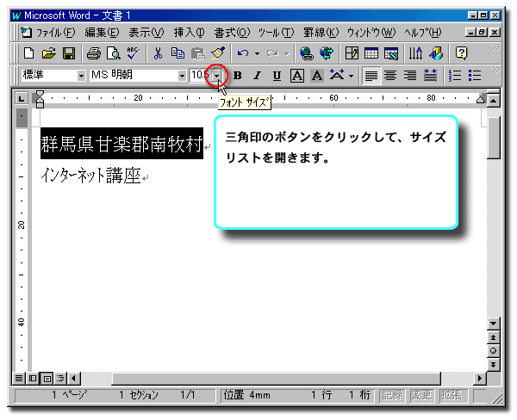Click the columns layout icon
517x420 pixels.
(416, 53)
